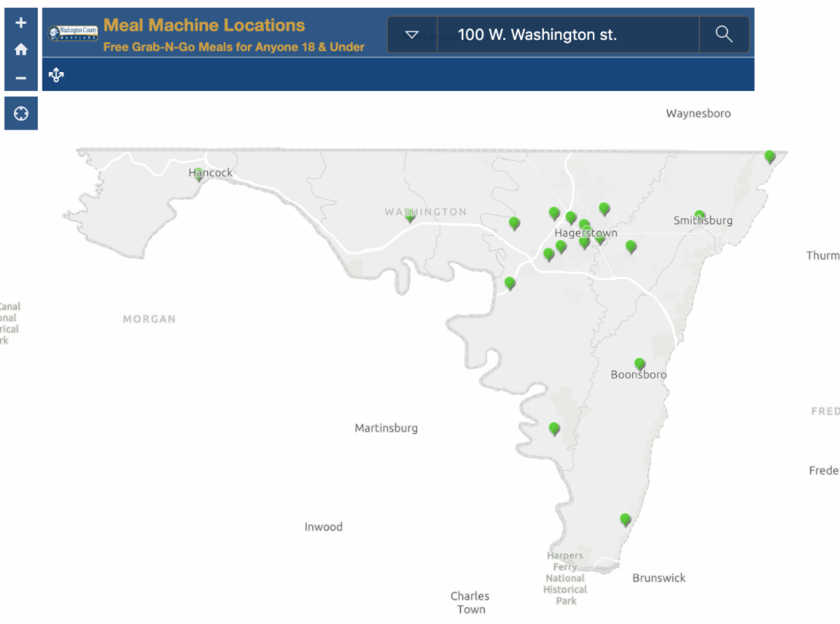Select the southernmost pin near Brunswick
Image resolution: width=840 pixels, height=624 pixels.
(625, 519)
